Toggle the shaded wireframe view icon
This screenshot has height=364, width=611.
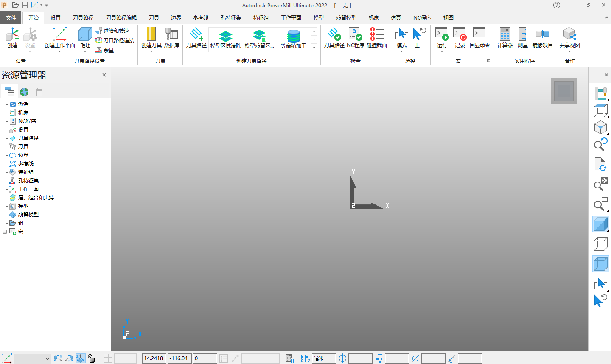point(600,263)
